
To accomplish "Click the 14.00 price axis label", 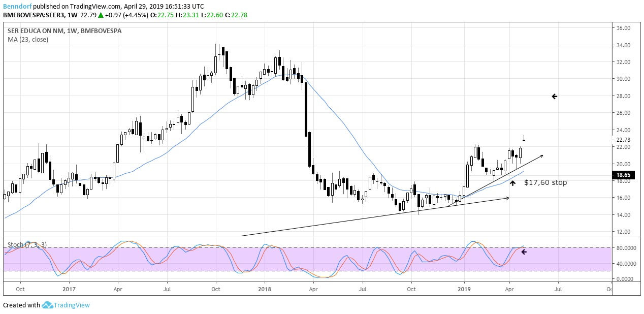I will tap(624, 215).
